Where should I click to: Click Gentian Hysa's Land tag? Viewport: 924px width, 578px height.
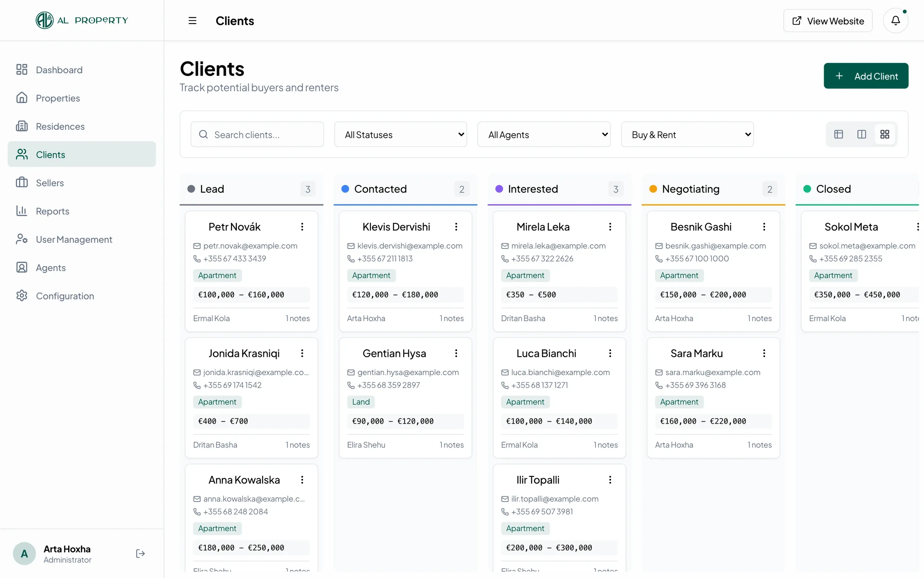click(361, 402)
